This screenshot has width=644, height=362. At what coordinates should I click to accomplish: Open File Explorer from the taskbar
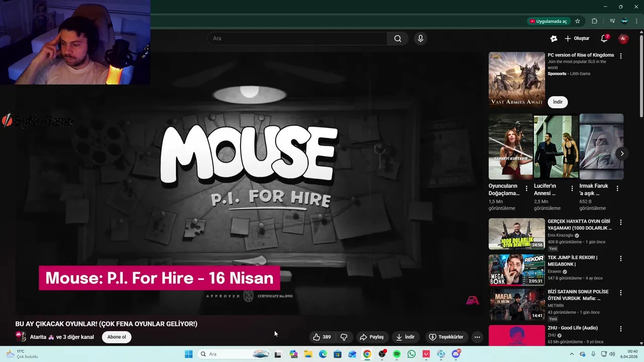[x=308, y=354]
